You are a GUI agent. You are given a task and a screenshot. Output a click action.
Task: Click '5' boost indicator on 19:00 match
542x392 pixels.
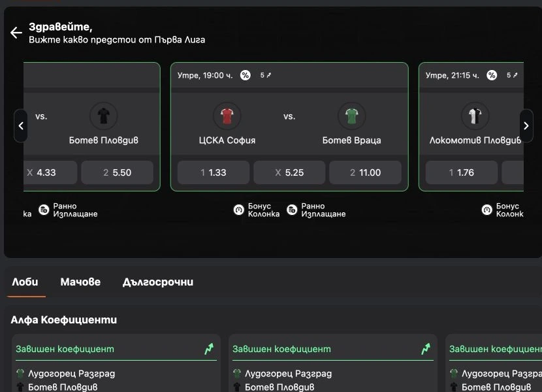coord(266,75)
